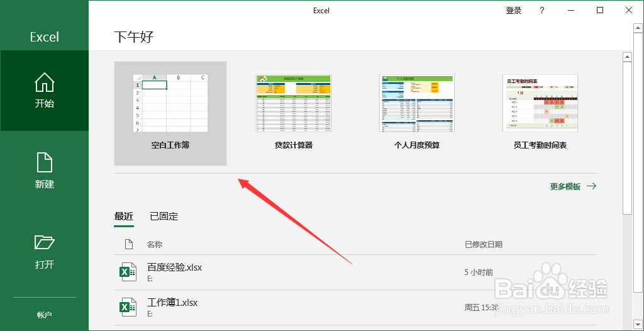The image size is (644, 331).
Task: Click Sign in (登录) in the title bar
Action: point(513,11)
